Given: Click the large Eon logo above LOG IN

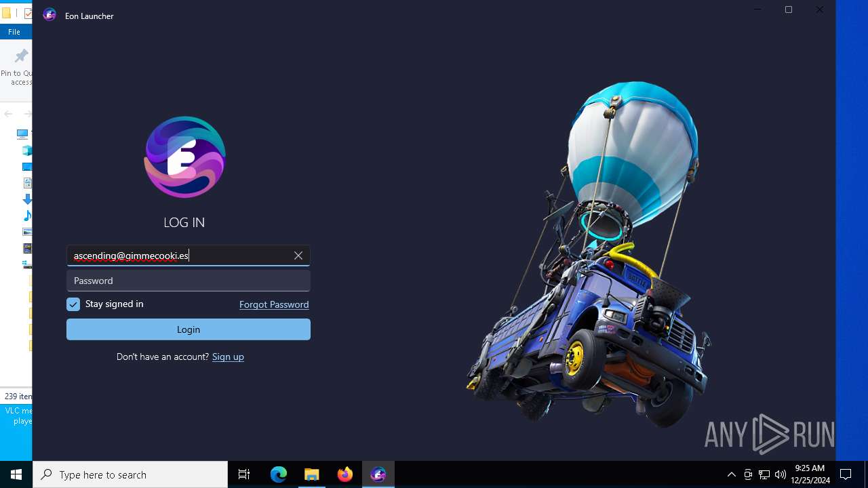Looking at the screenshot, I should tap(184, 157).
